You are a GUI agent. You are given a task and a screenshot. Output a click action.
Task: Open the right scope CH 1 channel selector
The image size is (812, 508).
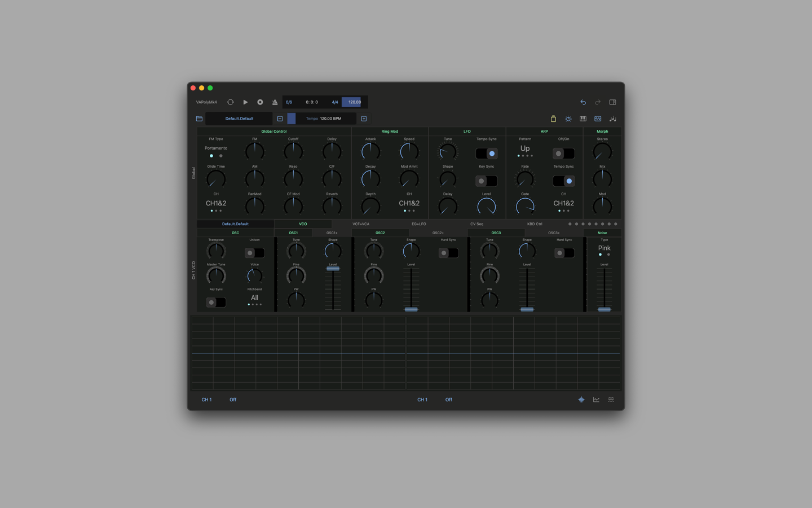(422, 400)
